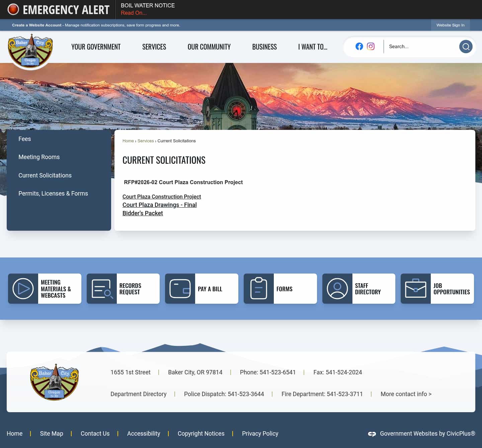
Task: Click the Emergency Alert siren icon
Action: tap(13, 9)
